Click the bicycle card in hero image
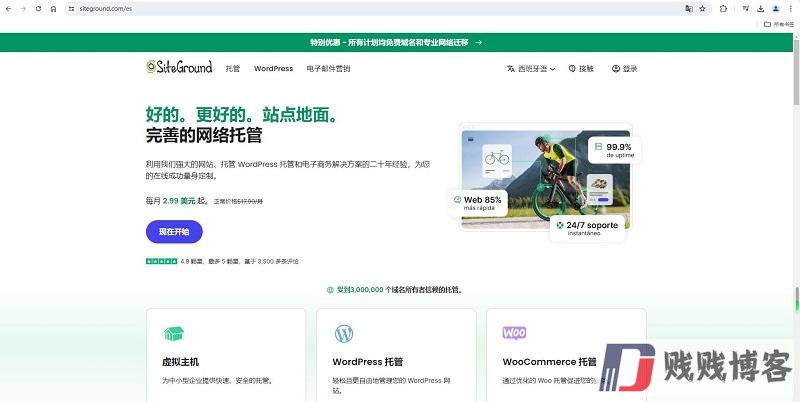 pos(497,161)
